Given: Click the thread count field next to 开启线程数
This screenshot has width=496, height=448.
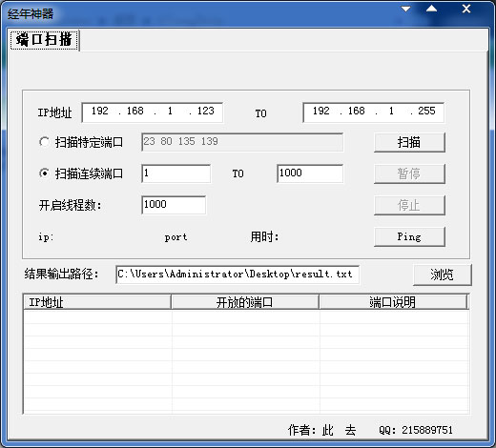Looking at the screenshot, I should [x=174, y=205].
